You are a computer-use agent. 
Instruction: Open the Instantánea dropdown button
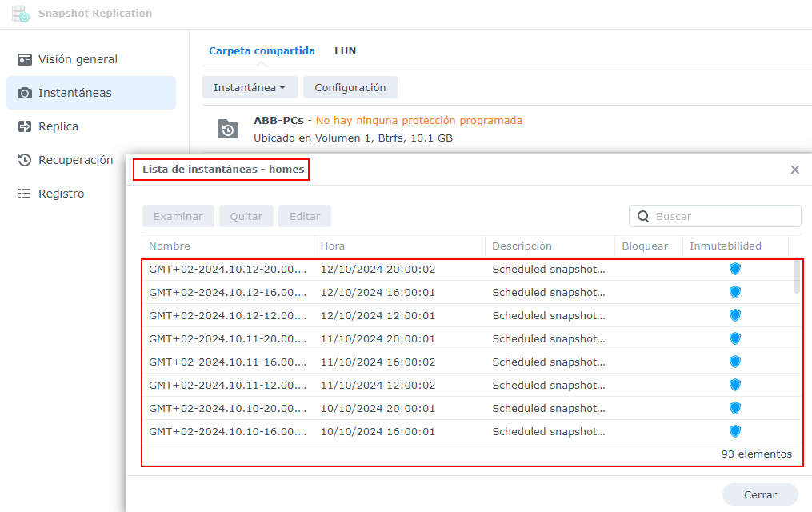click(x=250, y=87)
